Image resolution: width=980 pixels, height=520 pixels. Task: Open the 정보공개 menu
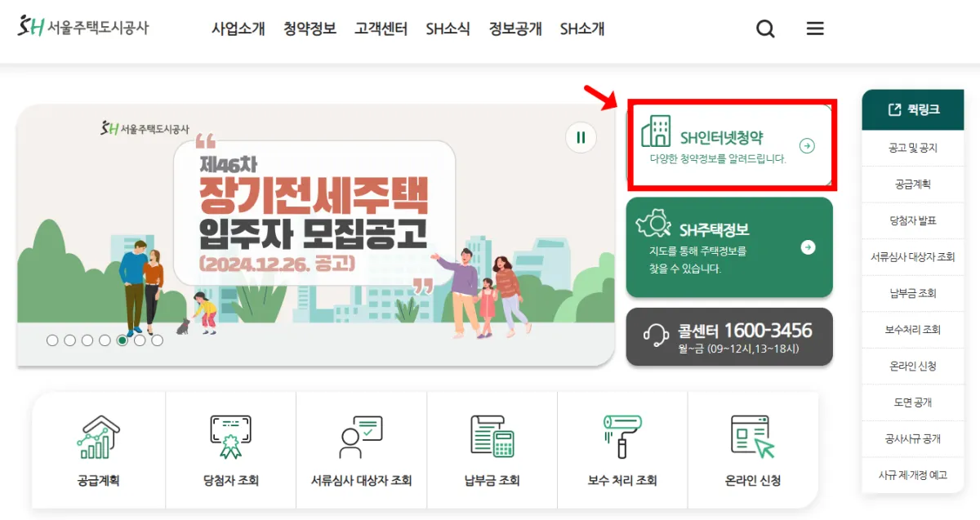[515, 29]
